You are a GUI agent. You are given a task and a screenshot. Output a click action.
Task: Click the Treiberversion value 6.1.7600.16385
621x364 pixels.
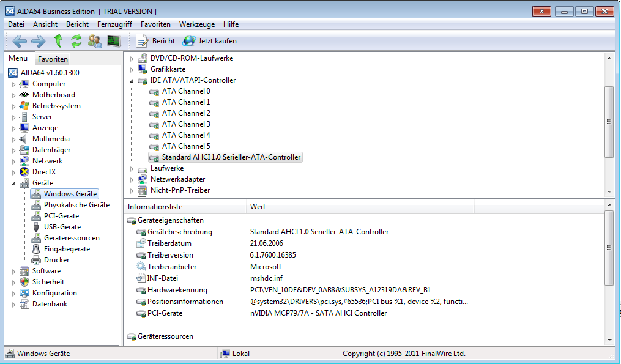pyautogui.click(x=273, y=255)
